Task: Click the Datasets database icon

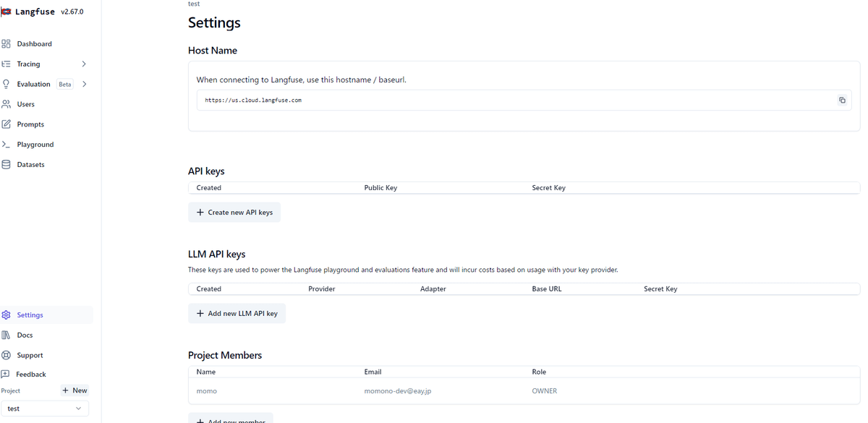Action: tap(6, 165)
